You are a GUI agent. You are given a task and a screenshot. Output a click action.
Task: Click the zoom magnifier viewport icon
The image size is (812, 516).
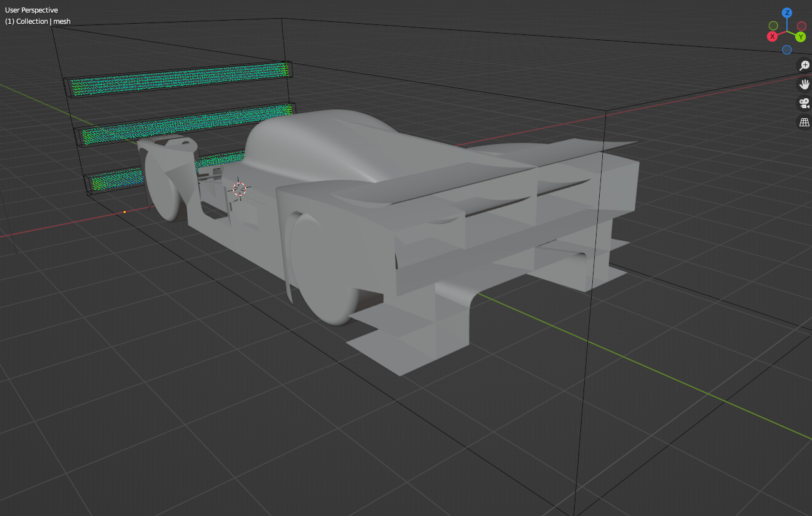pos(804,66)
